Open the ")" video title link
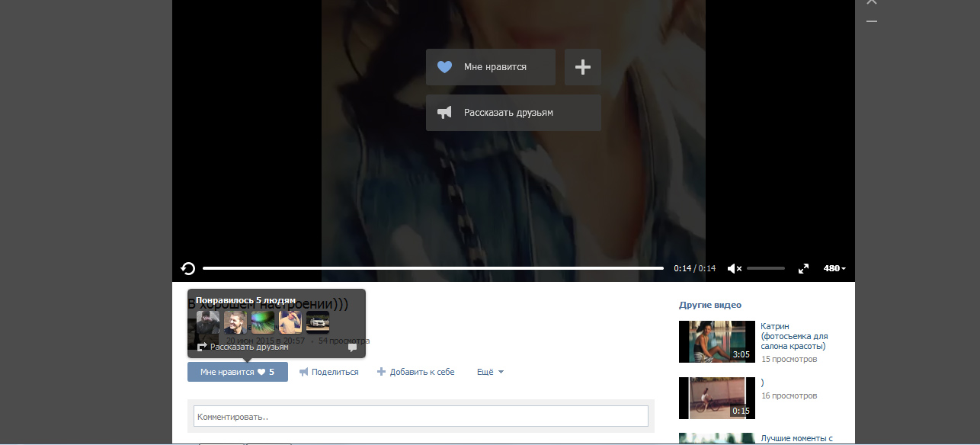 [x=763, y=383]
